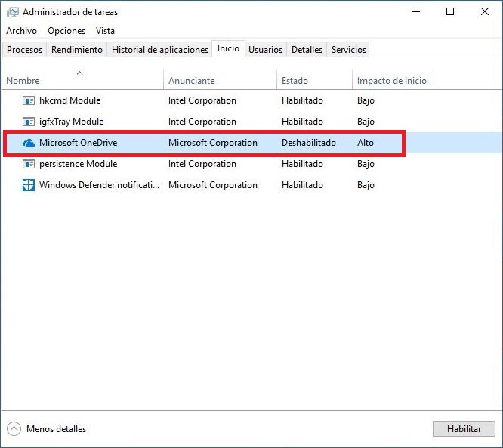Screen dimensions: 503x448
Task: Click Bajo impact of hkcmd Module
Action: click(366, 100)
